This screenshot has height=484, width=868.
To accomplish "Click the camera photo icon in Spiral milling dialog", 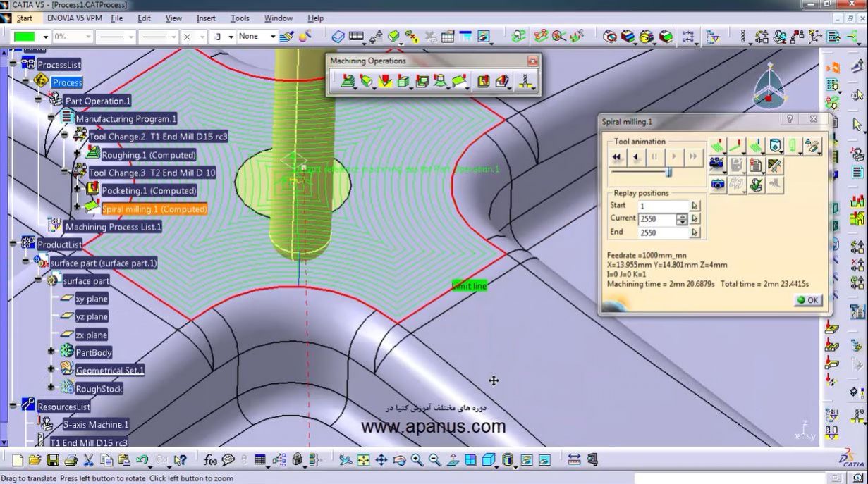I will (718, 185).
